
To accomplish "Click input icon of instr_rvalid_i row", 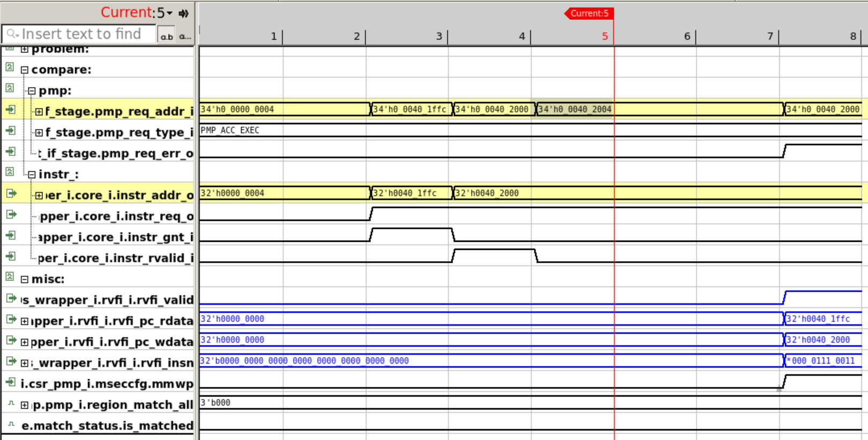I will pyautogui.click(x=10, y=256).
